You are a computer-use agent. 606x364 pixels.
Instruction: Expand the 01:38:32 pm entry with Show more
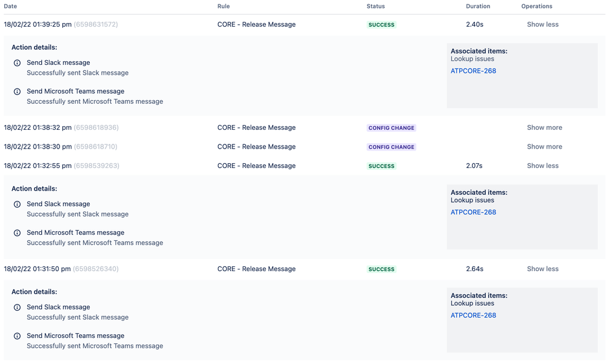pos(544,128)
